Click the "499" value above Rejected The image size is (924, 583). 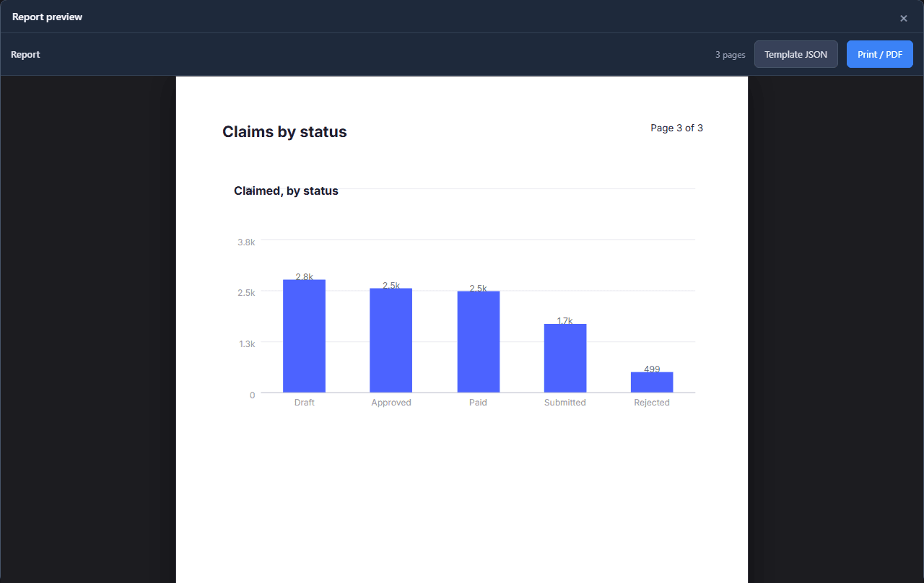coord(652,369)
